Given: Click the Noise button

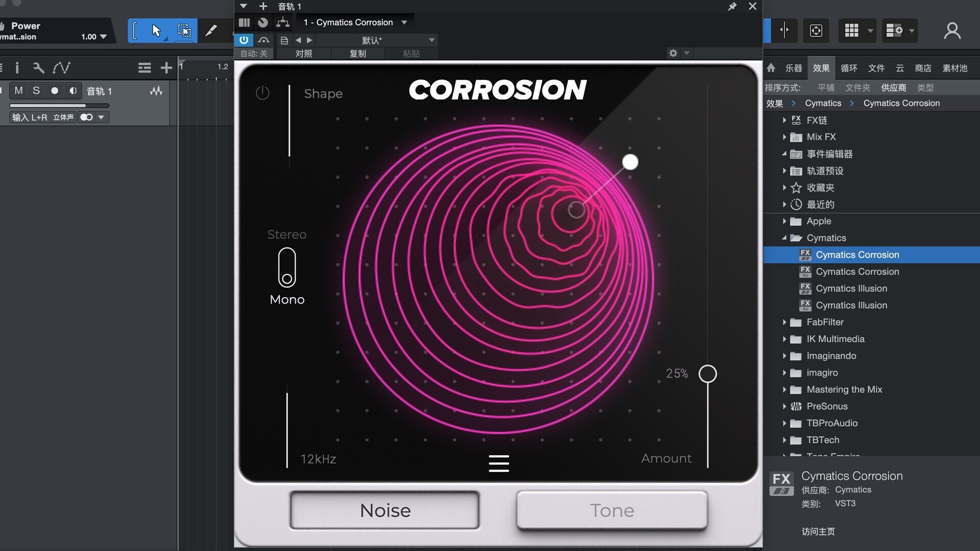Looking at the screenshot, I should pyautogui.click(x=385, y=510).
